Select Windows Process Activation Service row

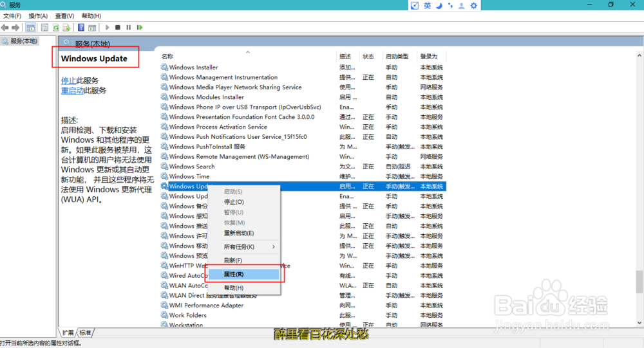pos(303,127)
